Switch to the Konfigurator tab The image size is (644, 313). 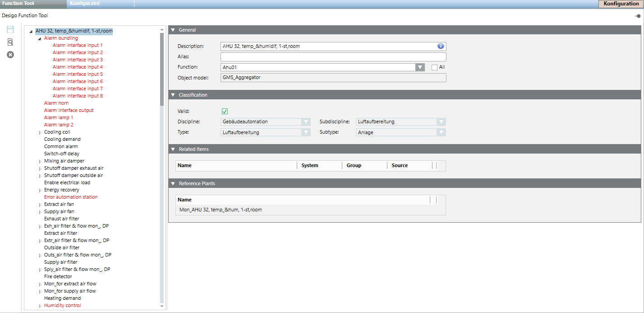tap(85, 4)
